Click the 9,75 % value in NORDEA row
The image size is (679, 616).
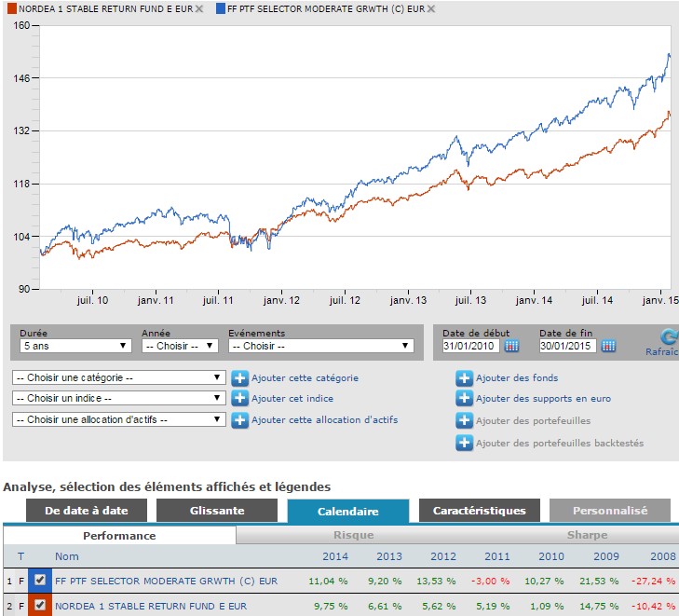(x=331, y=606)
